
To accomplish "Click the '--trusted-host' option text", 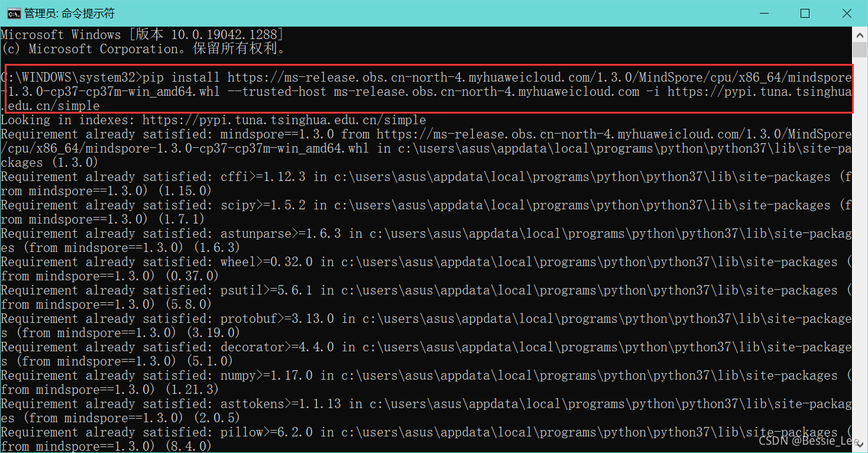I will point(277,91).
